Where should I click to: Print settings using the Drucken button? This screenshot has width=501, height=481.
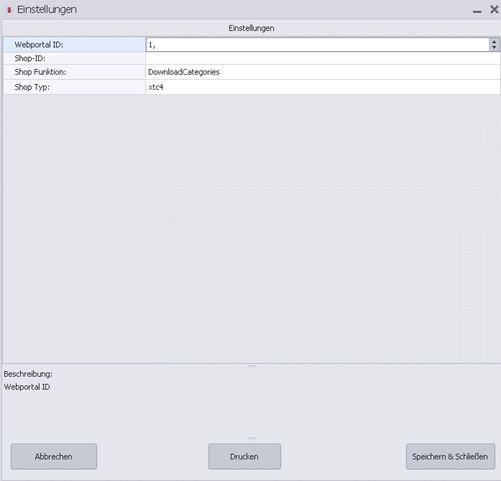244,457
